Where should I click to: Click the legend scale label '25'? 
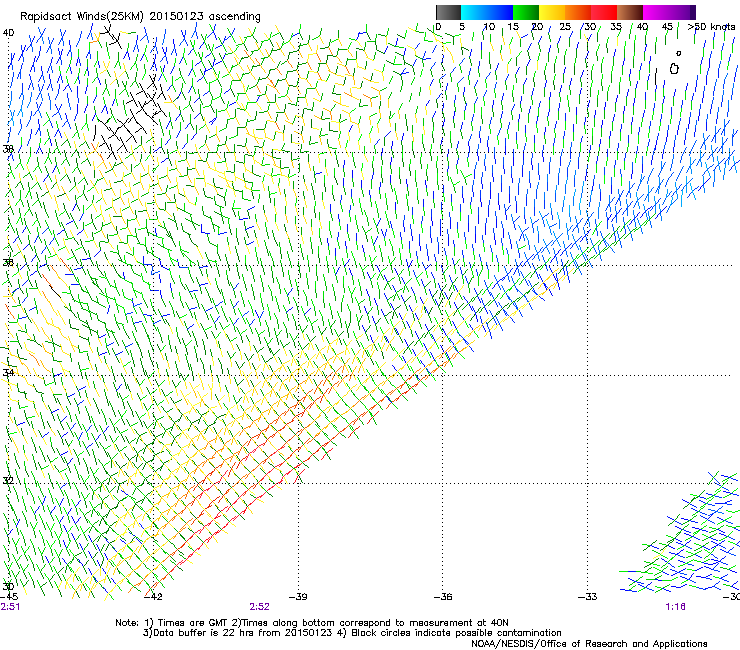point(565,27)
